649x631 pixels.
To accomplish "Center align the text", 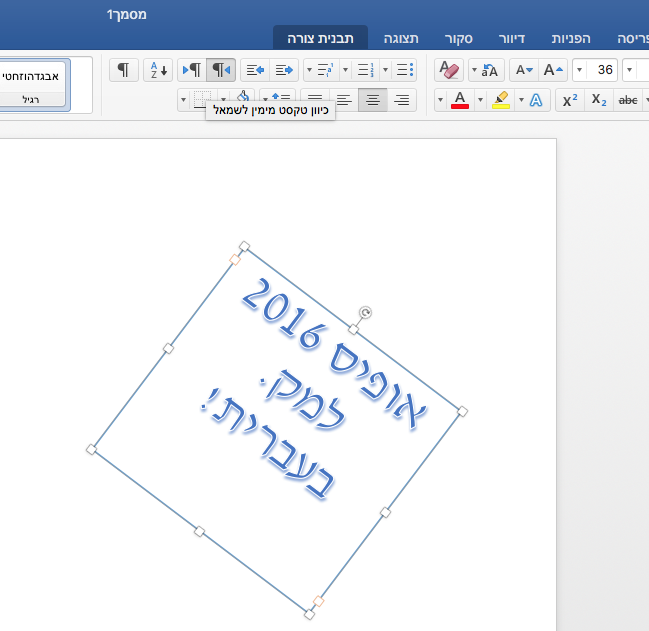I will [x=373, y=100].
